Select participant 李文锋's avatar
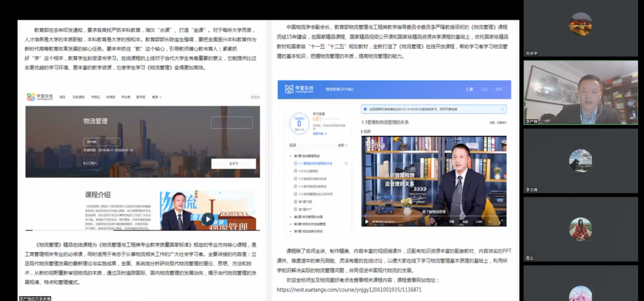The width and height of the screenshot is (644, 301). [580, 160]
